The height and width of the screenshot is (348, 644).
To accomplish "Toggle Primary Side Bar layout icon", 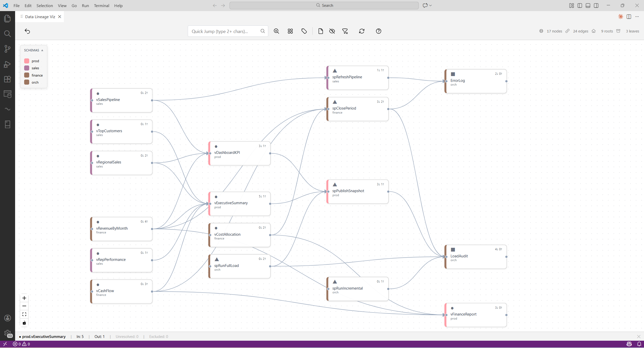I will point(580,6).
